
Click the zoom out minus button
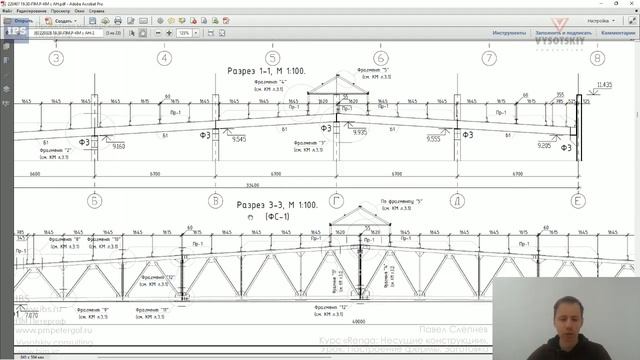158,33
